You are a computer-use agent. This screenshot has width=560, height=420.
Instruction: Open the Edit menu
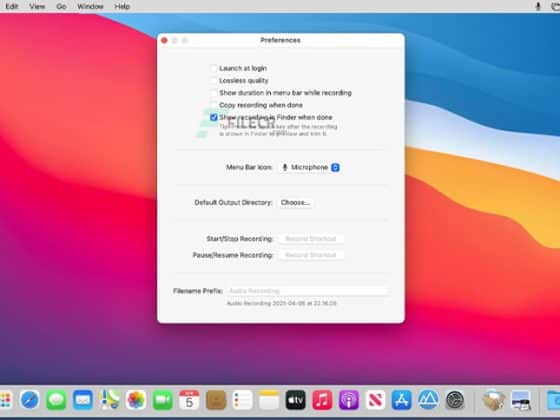coord(11,6)
